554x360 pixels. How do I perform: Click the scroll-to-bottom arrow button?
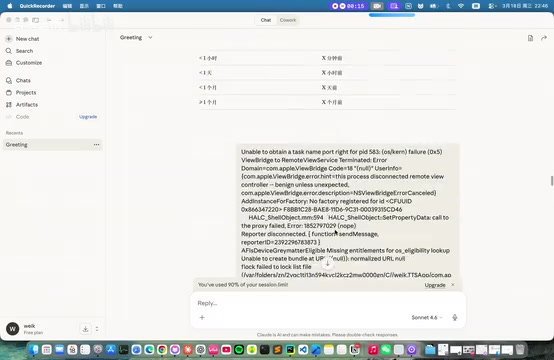point(328,264)
